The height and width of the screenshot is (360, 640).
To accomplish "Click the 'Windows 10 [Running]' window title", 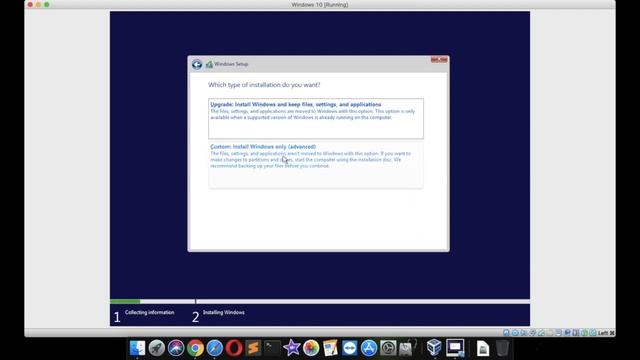I will 320,4.
